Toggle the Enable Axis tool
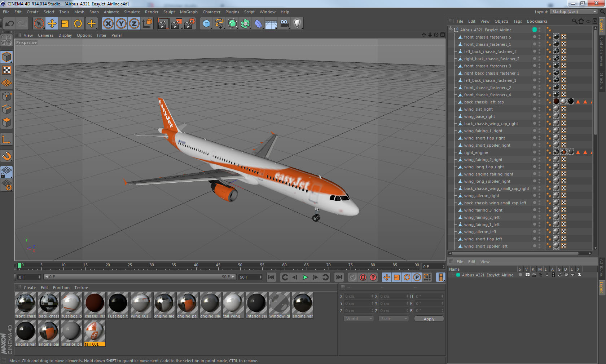 7,139
